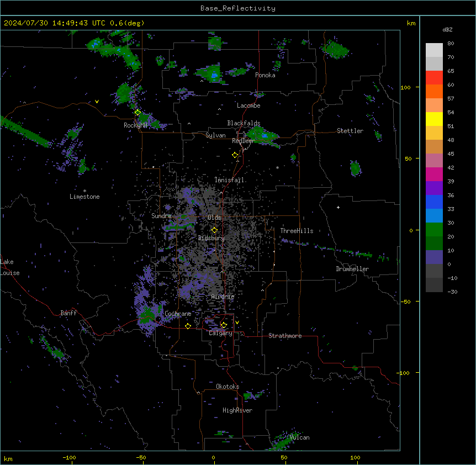
Task: Click the Sylvan label
Action: [x=215, y=135]
